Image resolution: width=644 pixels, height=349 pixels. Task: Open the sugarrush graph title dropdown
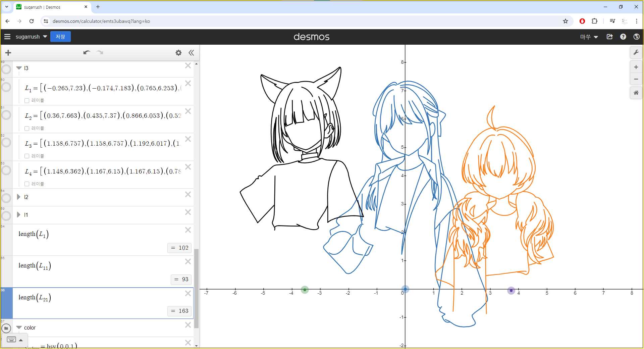point(31,37)
